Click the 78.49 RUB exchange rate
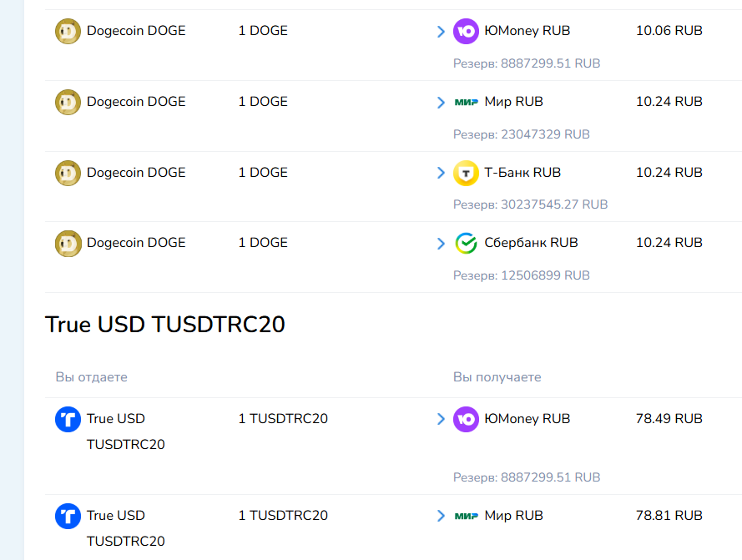742x560 pixels. 669,419
